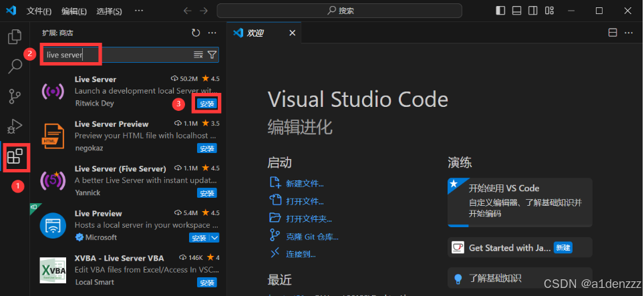
Task: Click the 打开文件... link
Action: coord(305,202)
